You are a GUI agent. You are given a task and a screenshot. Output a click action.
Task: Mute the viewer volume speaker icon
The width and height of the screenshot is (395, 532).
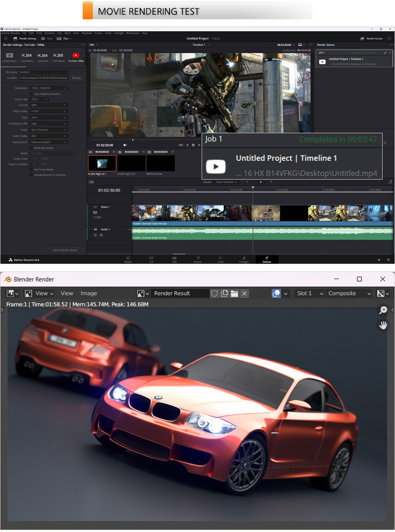coord(125,145)
